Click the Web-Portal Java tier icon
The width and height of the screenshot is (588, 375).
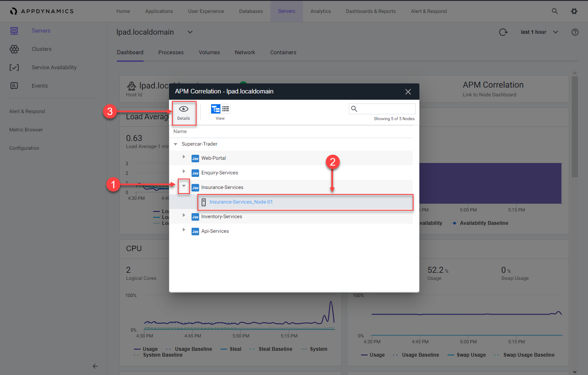pyautogui.click(x=195, y=159)
